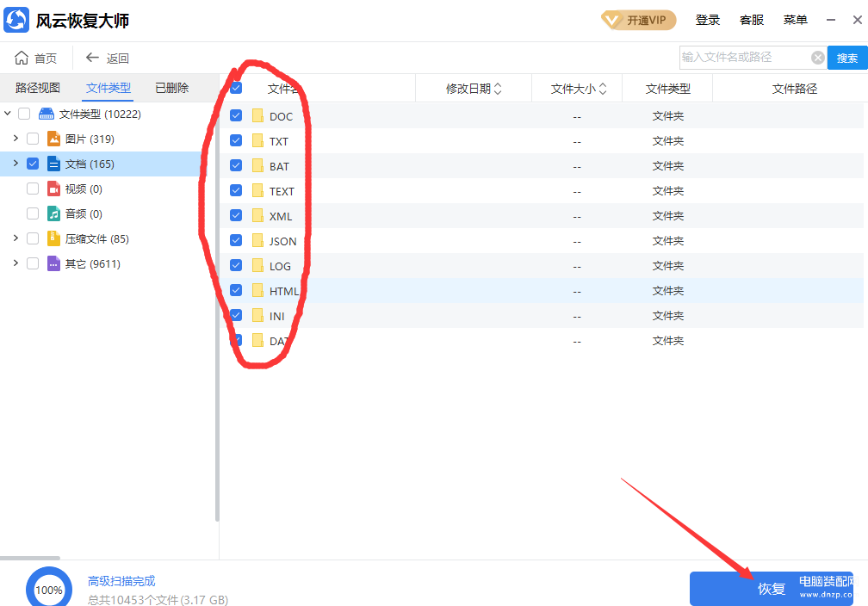This screenshot has height=606, width=868.
Task: Click the left panel vertical scrollbar
Action: point(217,310)
